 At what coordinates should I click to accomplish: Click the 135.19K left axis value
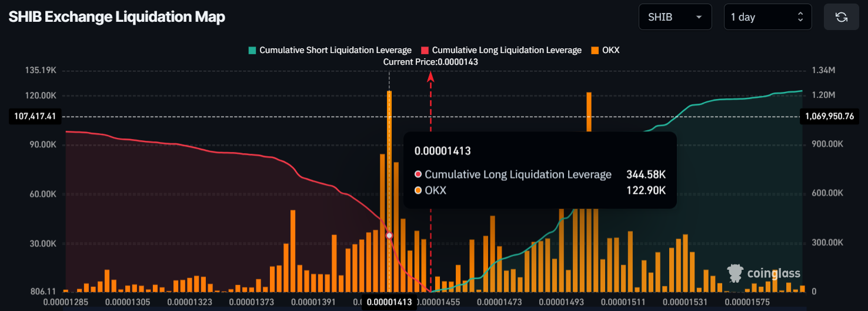(x=41, y=70)
